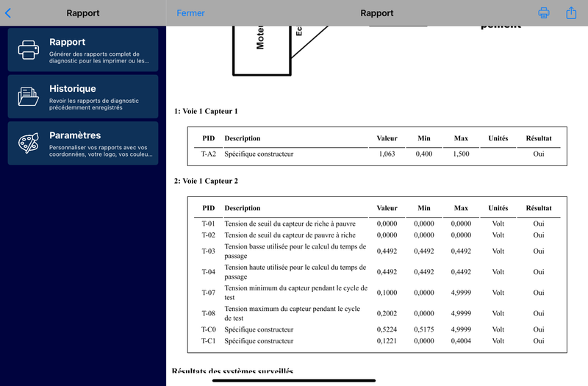This screenshot has height=386, width=588.
Task: Select the heading '1: Voie 1 Capteur 1'
Action: pyautogui.click(x=206, y=111)
